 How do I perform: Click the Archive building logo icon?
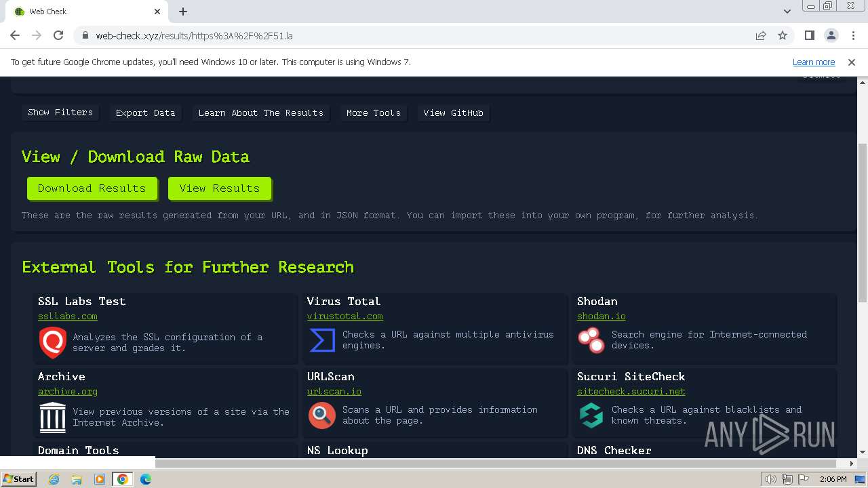click(52, 417)
